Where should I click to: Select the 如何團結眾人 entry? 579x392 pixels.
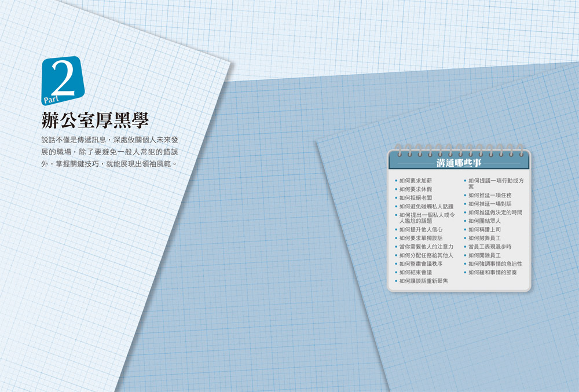[x=485, y=221]
